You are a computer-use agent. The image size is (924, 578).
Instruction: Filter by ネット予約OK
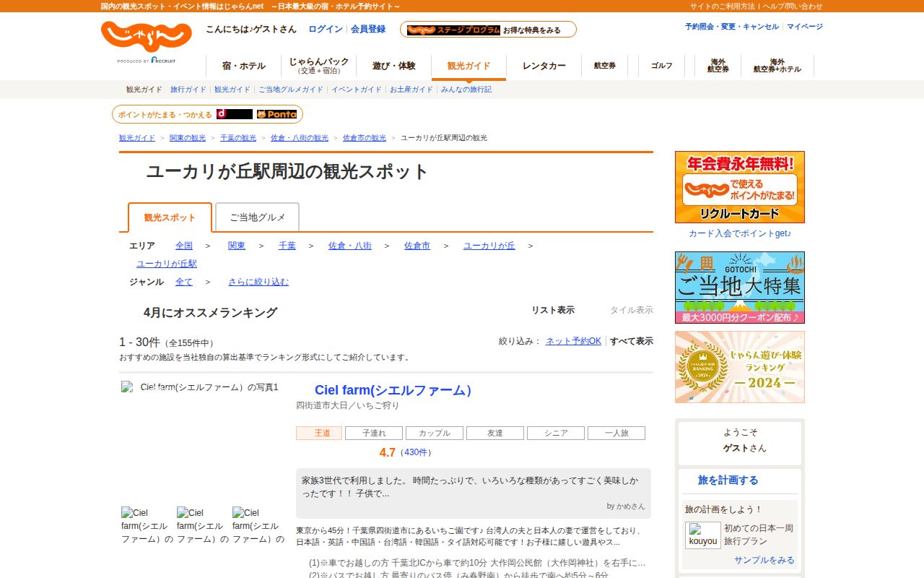[573, 341]
